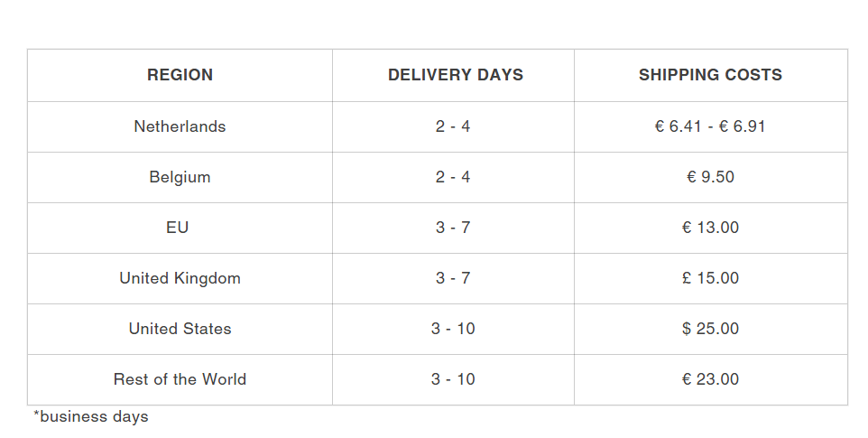Image resolution: width=868 pixels, height=438 pixels.
Task: Click the £ 15.00 shipping cost cell
Action: pyautogui.click(x=710, y=278)
